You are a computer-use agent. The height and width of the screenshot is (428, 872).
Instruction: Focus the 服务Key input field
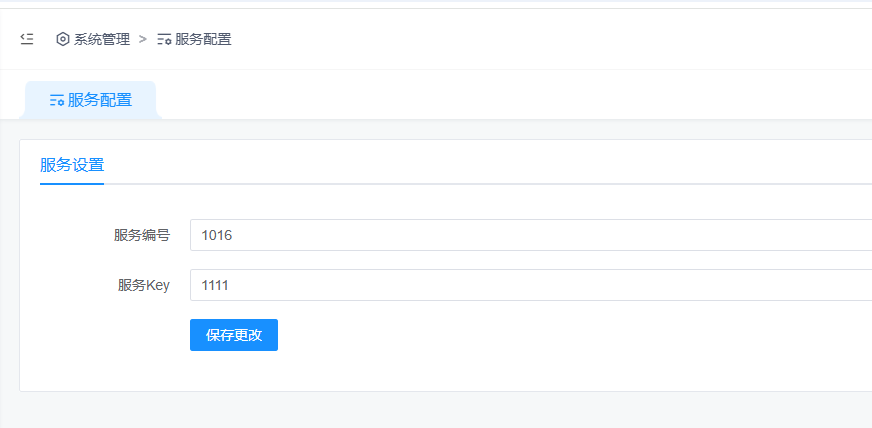[x=530, y=285]
